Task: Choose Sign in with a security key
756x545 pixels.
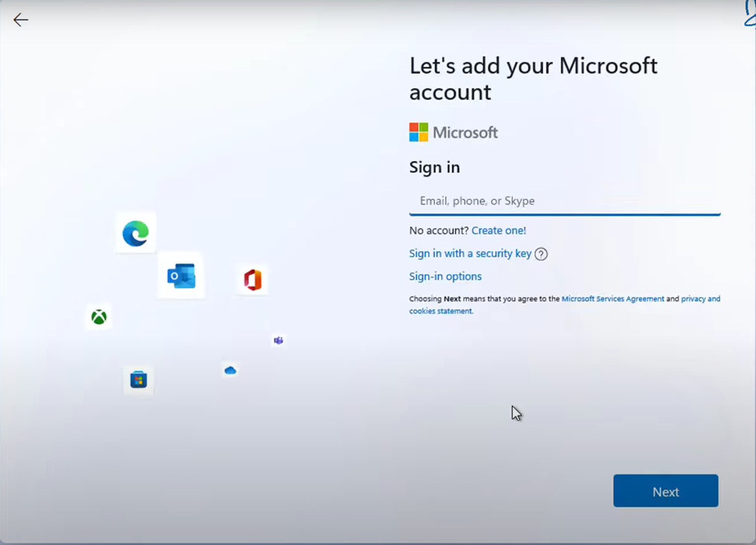Action: (470, 254)
